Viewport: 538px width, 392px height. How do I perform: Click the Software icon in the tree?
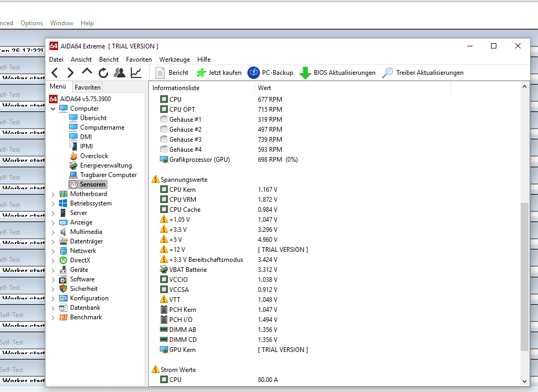[63, 279]
